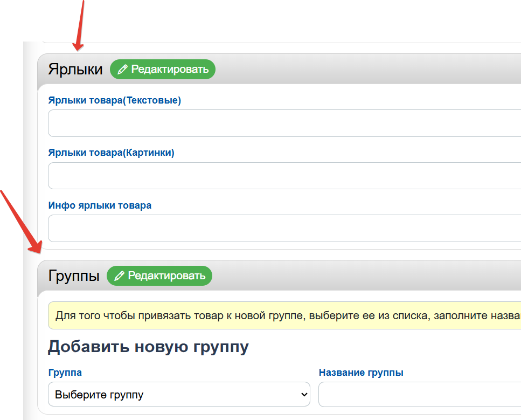The width and height of the screenshot is (521, 420).
Task: Click the Ярлыки товара(Текстовые) label
Action: pyautogui.click(x=114, y=100)
